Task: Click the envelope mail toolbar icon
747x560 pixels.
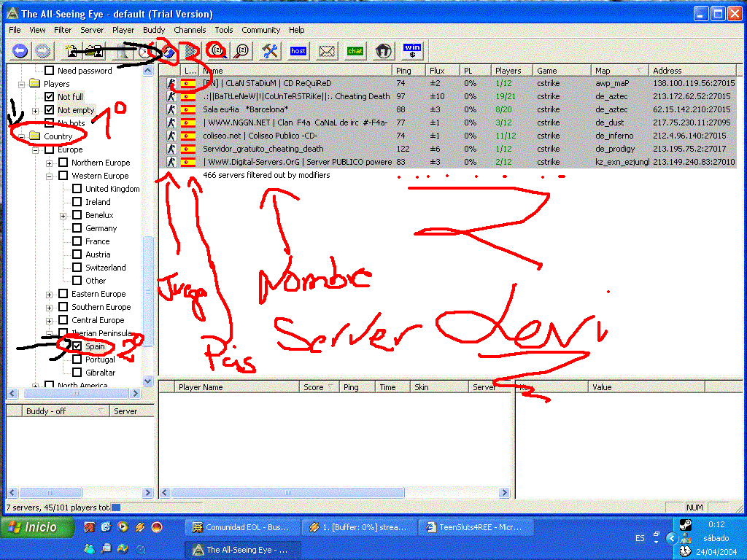Action: 327,50
